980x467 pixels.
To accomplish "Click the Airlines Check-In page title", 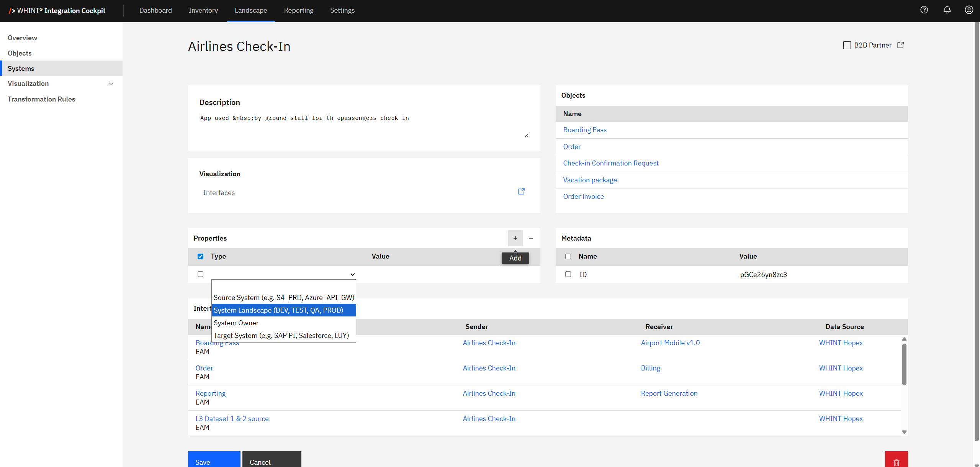I will pos(239,46).
